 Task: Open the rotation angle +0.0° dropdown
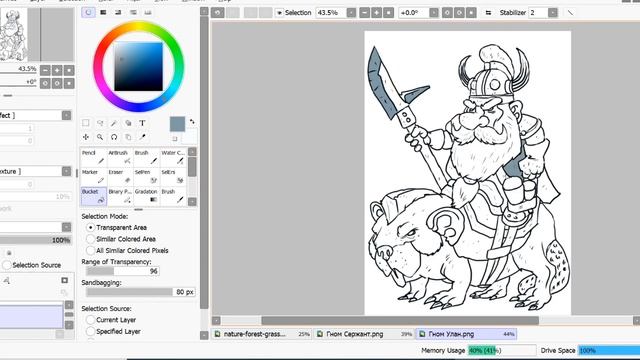click(x=434, y=13)
